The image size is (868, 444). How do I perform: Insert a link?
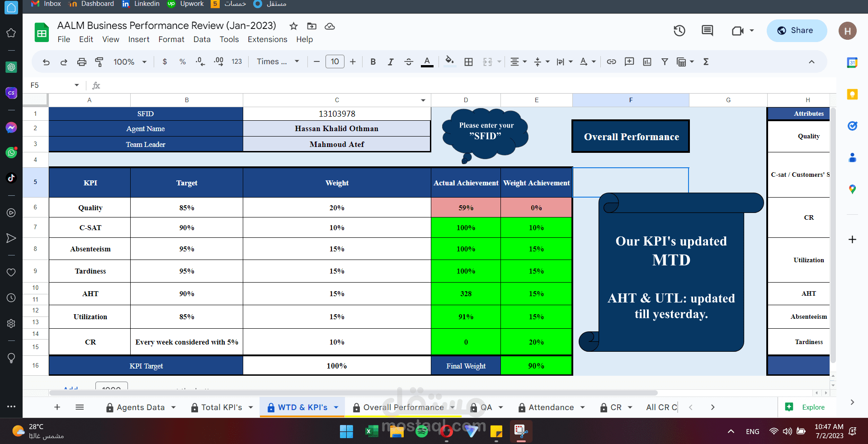tap(611, 62)
